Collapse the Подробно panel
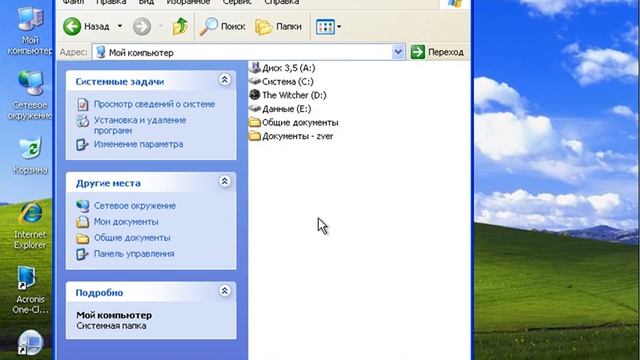 (224, 291)
